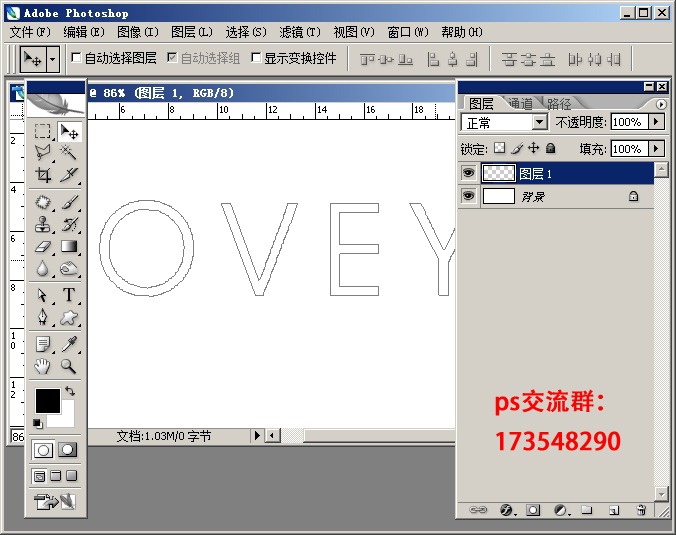Open 编辑(E) menu
Viewport: 676px width, 535px height.
(84, 32)
